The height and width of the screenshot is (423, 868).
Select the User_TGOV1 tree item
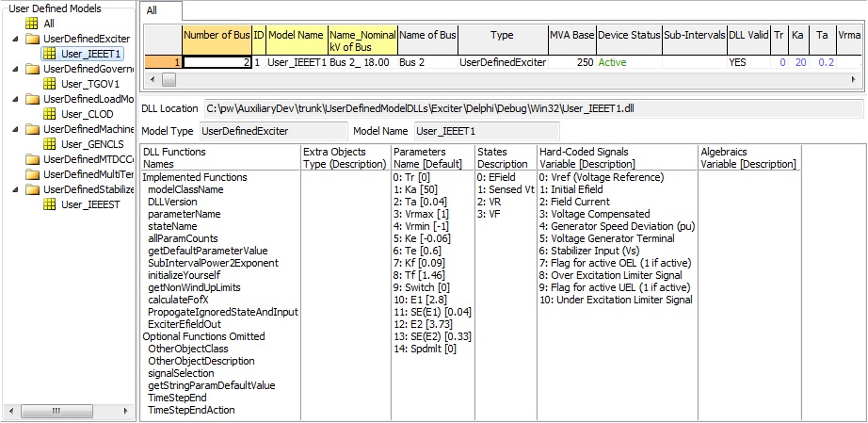pos(88,84)
